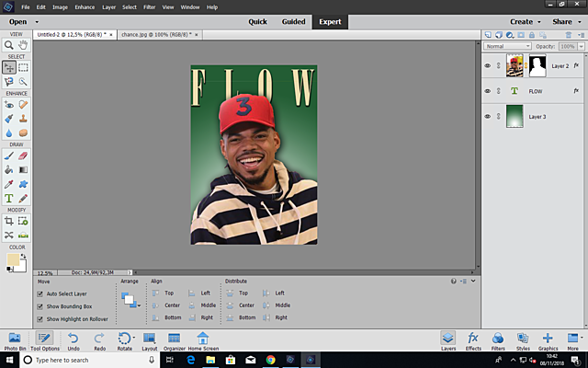Hide Layer 2 visibility eye

point(488,65)
